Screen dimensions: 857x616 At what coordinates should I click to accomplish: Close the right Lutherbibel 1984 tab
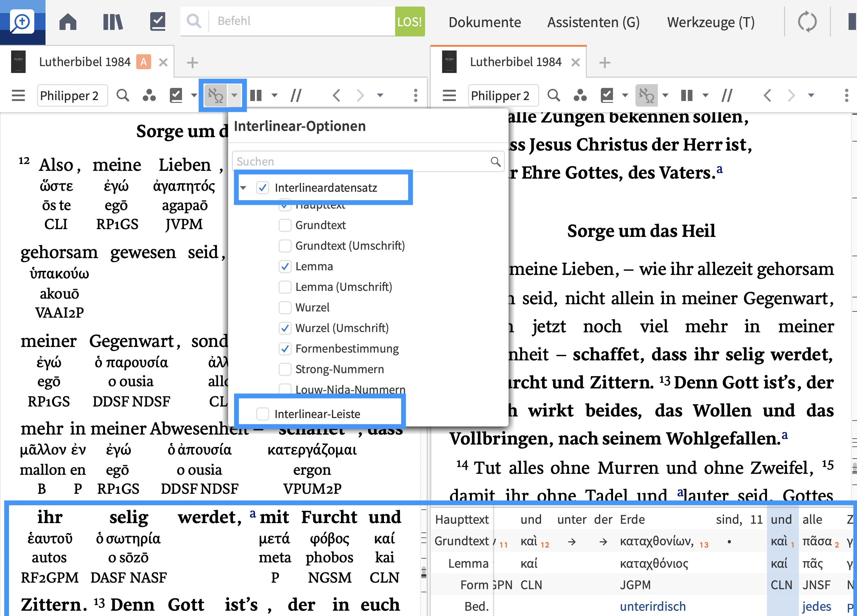coord(576,62)
